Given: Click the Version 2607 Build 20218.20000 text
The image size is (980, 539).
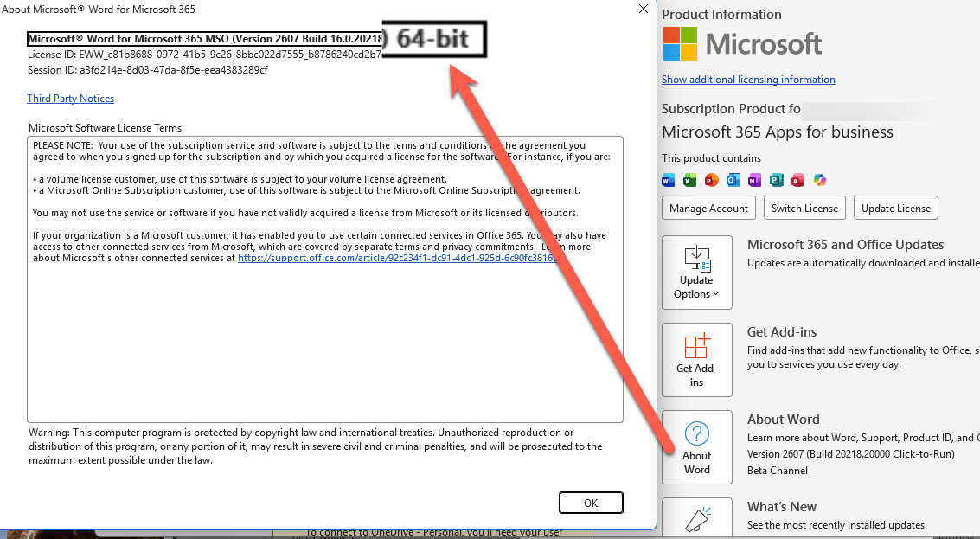Looking at the screenshot, I should (x=850, y=454).
